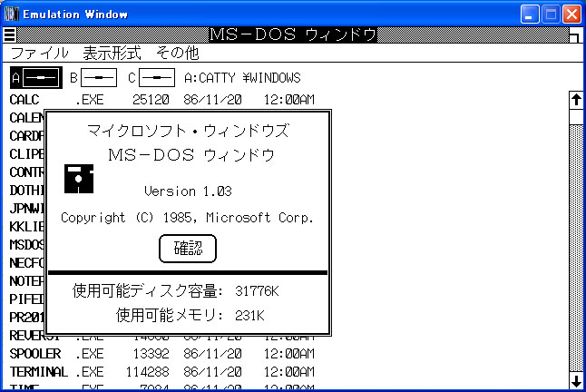Select the SPOOLER file name
The image size is (586, 392).
[35, 354]
